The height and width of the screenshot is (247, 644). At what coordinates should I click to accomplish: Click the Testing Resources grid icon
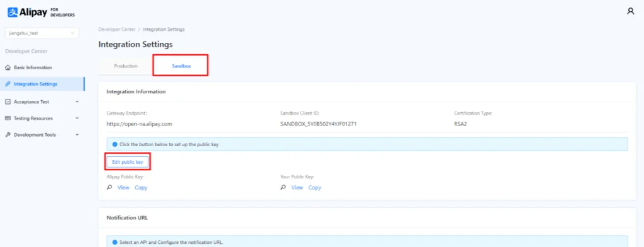[x=8, y=118]
